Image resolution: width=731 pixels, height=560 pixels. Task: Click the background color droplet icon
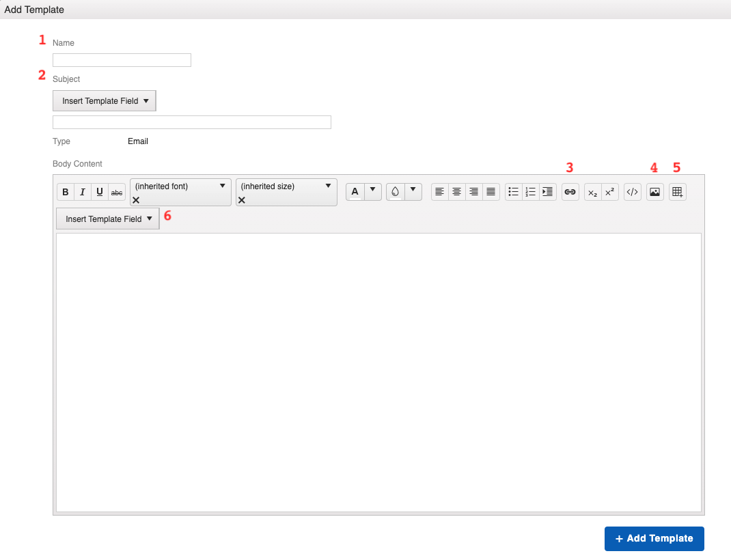click(395, 192)
